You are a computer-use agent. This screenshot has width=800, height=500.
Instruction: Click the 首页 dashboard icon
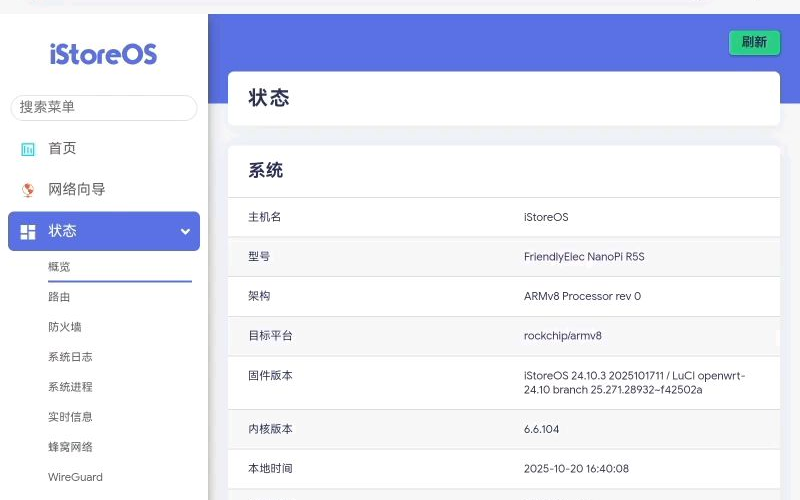(28, 149)
